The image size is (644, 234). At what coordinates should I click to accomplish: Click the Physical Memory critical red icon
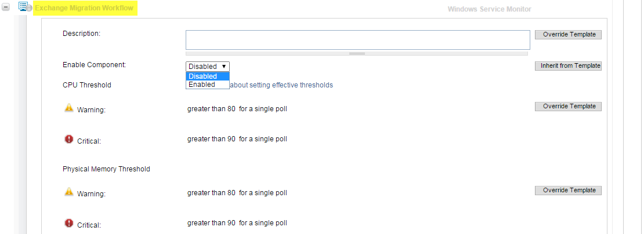[69, 222]
